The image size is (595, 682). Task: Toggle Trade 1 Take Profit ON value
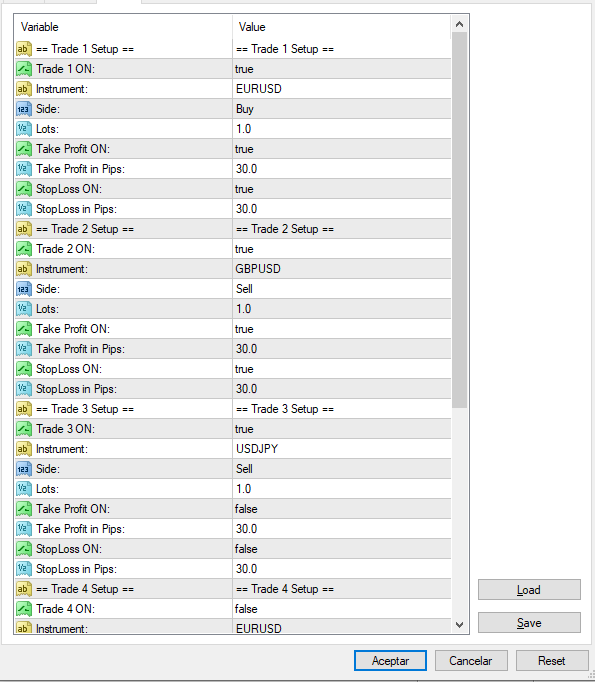tap(342, 149)
